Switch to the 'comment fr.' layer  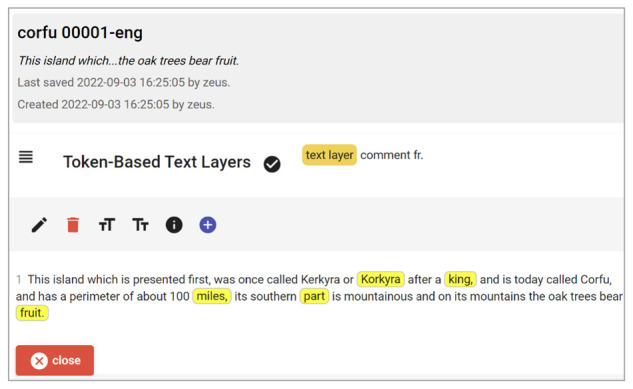(392, 155)
